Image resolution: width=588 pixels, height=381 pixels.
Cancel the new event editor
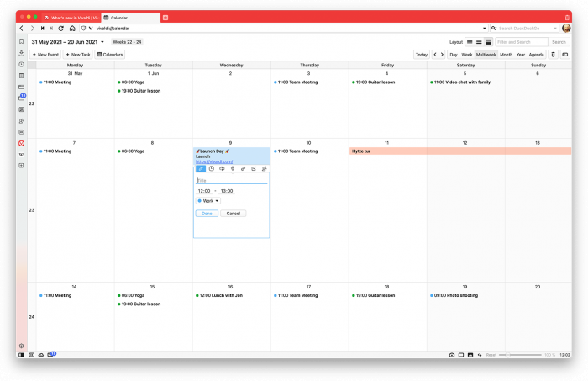pyautogui.click(x=234, y=214)
